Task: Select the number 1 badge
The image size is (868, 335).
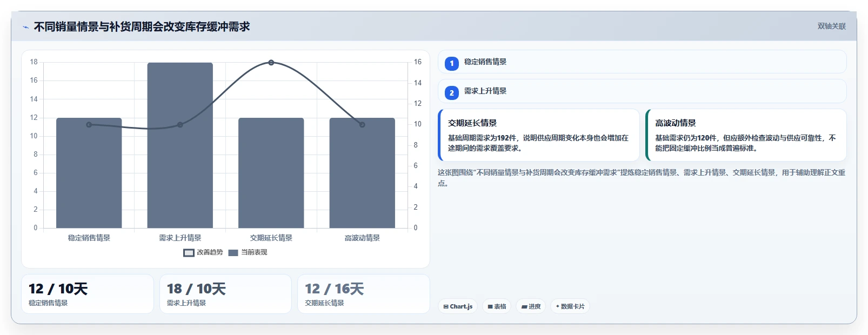Action: [452, 63]
